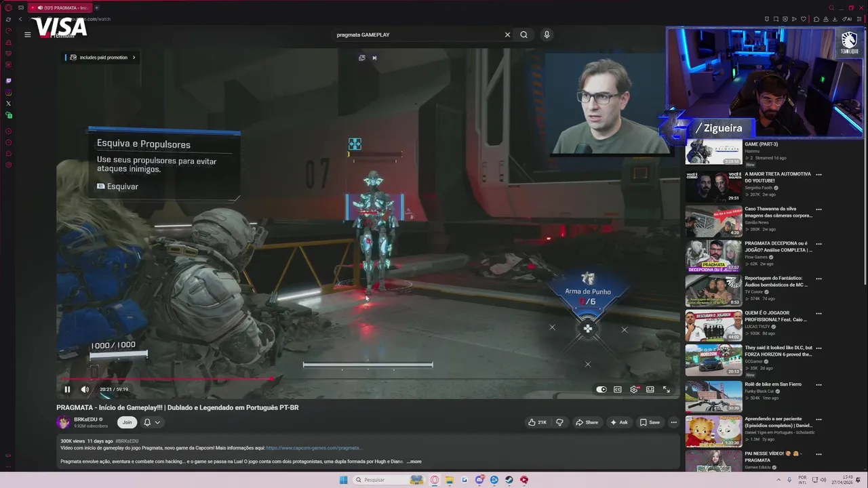Open 'FORZA HORIZON 6' recommended video thumbnail
This screenshot has width=868, height=488.
coord(713,360)
